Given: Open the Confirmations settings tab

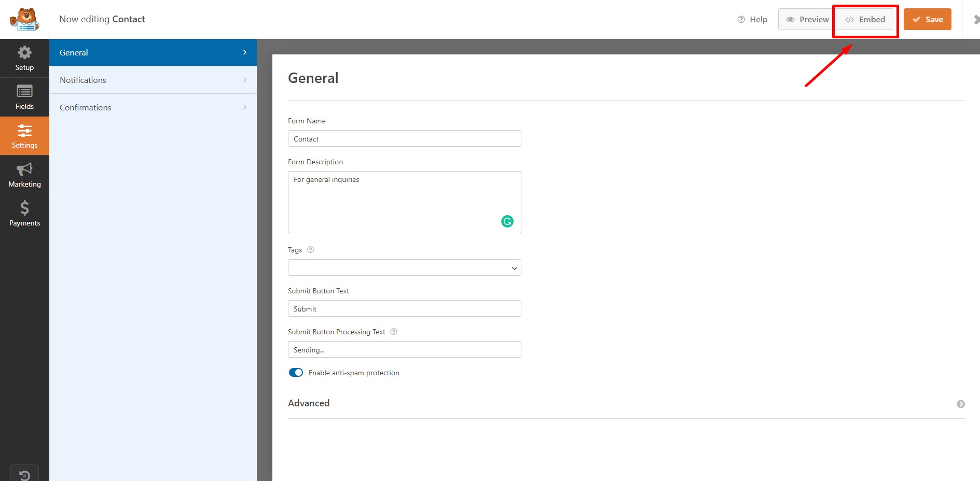Looking at the screenshot, I should tap(153, 107).
